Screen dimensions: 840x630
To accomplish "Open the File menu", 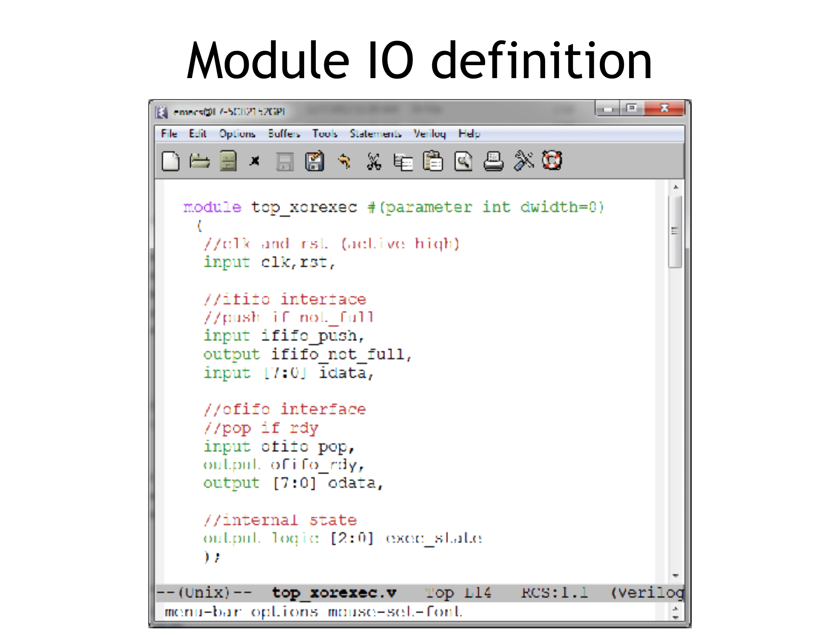I will tap(169, 134).
